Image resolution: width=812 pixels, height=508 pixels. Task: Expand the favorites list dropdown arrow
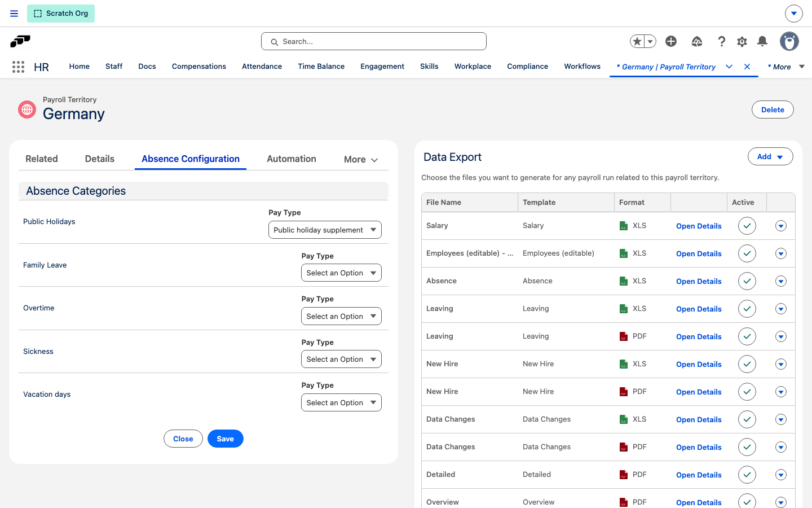[650, 41]
